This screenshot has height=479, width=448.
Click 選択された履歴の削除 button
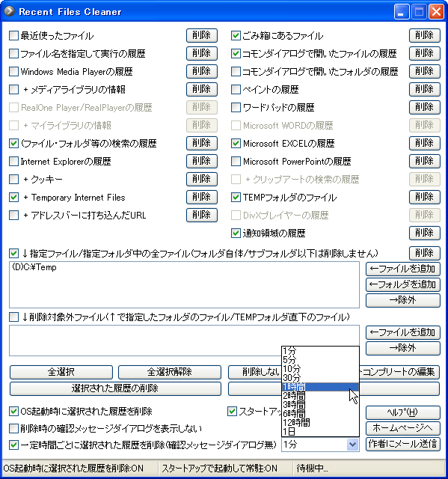115,388
